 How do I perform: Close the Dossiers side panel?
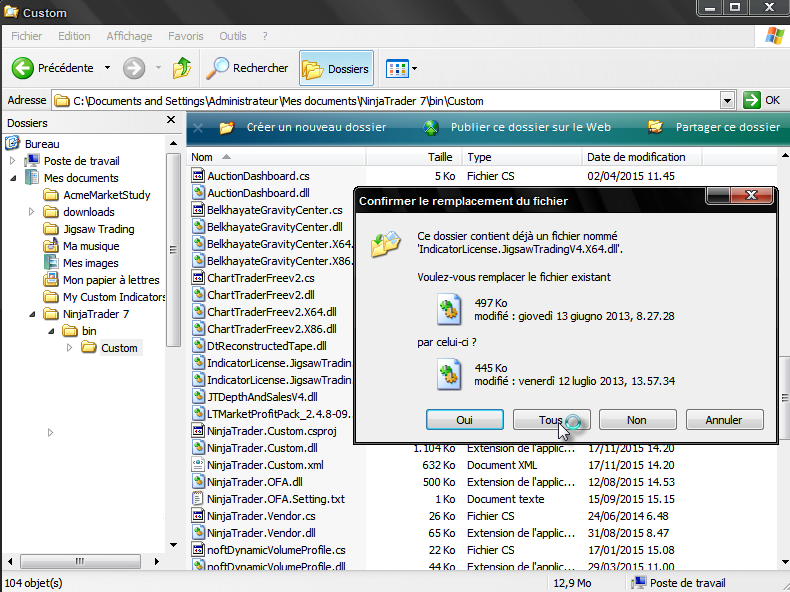[171, 120]
